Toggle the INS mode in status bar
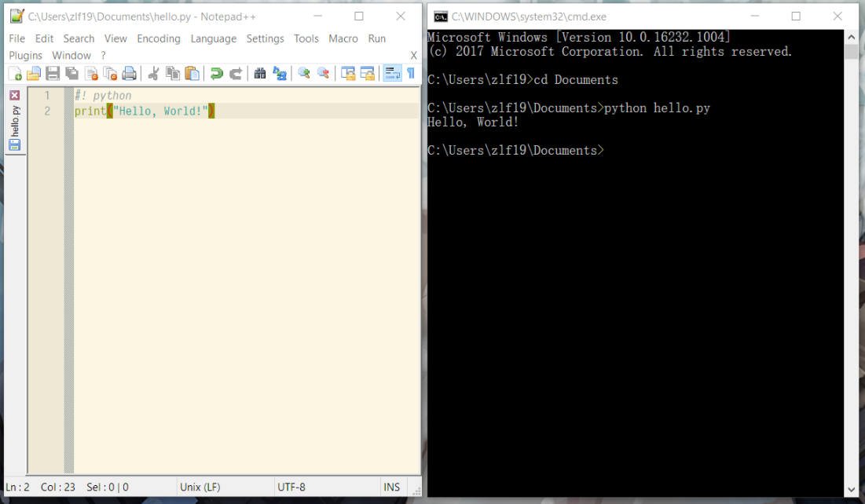The image size is (865, 504). point(391,488)
